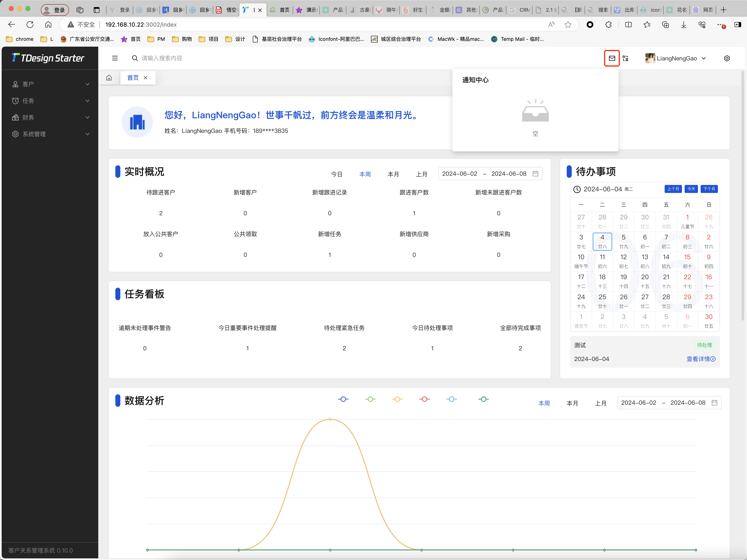Image resolution: width=747 pixels, height=560 pixels.
Task: Click the language translate icon in header
Action: pyautogui.click(x=625, y=58)
